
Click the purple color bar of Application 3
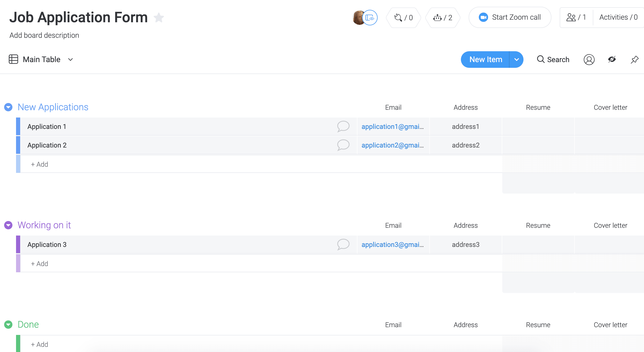tap(18, 245)
